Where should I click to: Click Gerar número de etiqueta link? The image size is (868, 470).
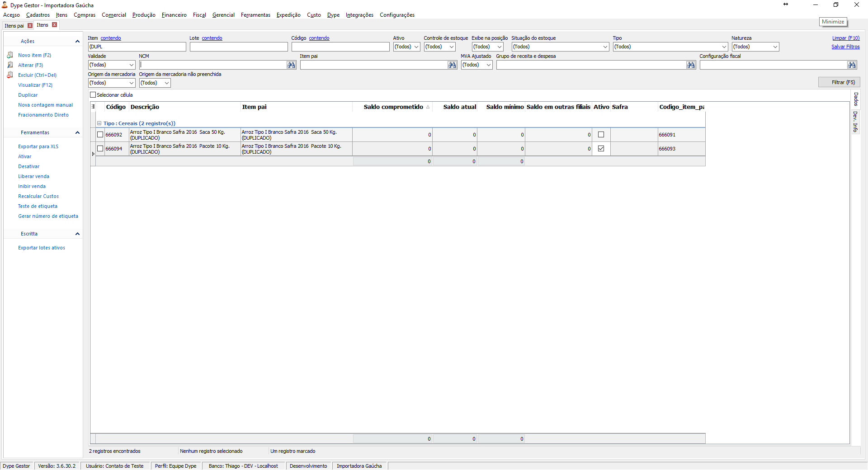pyautogui.click(x=48, y=216)
